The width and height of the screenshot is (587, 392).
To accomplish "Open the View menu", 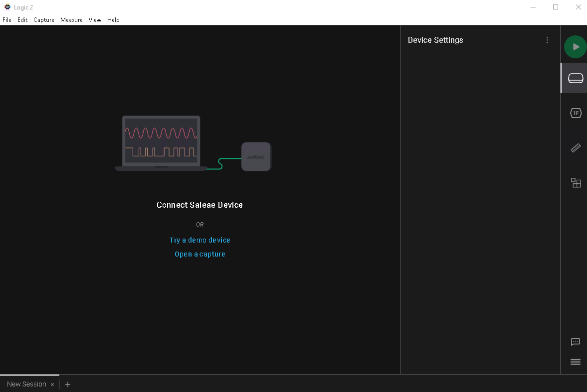I will (95, 20).
